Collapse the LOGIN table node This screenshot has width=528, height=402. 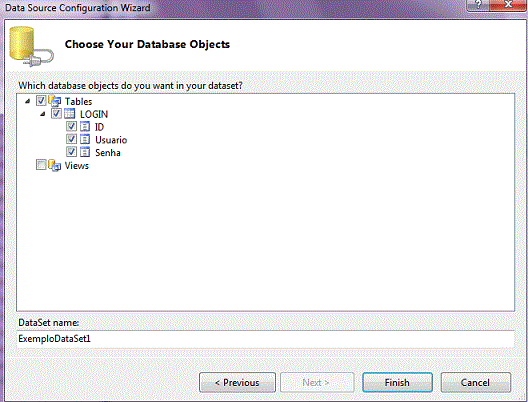[43, 114]
